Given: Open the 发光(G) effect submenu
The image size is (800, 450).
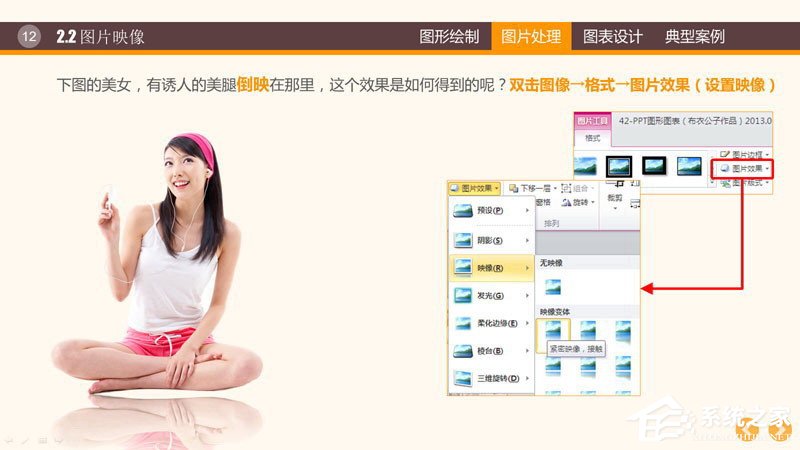Looking at the screenshot, I should point(491,295).
